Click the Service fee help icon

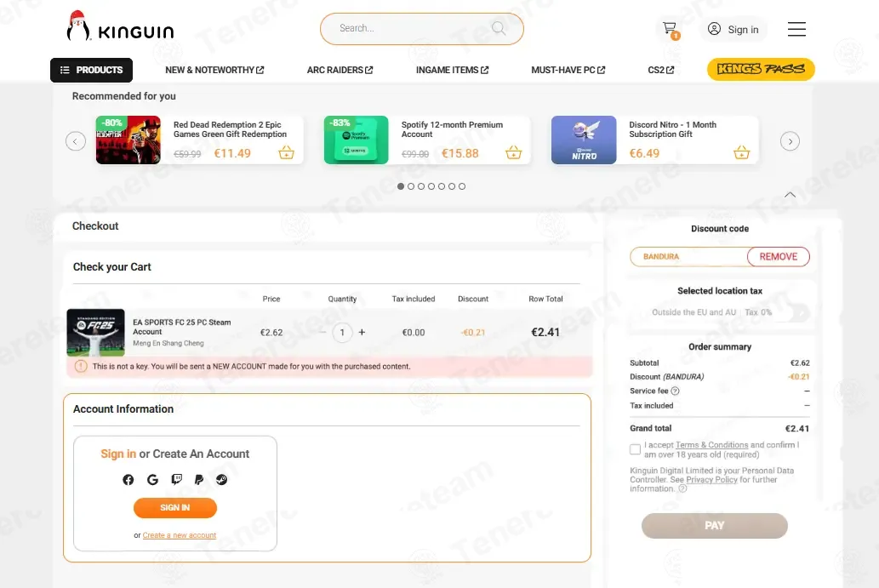click(675, 391)
